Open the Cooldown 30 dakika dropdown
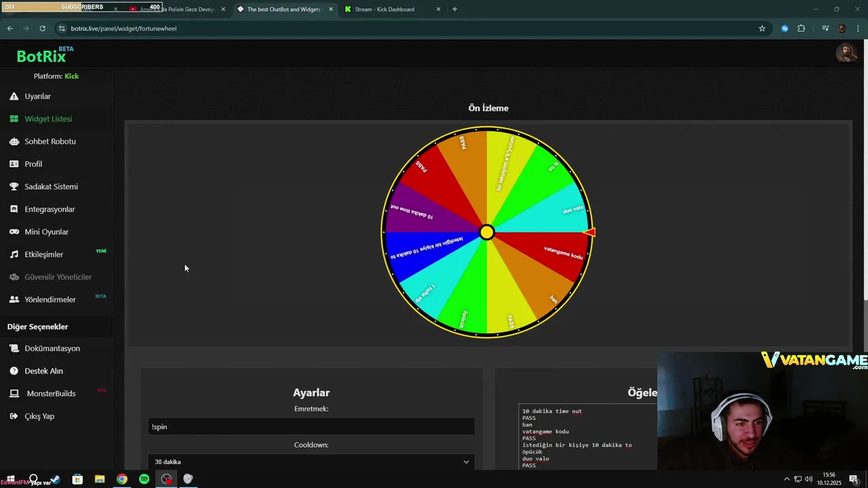Screen dimensions: 868x488 311,462
